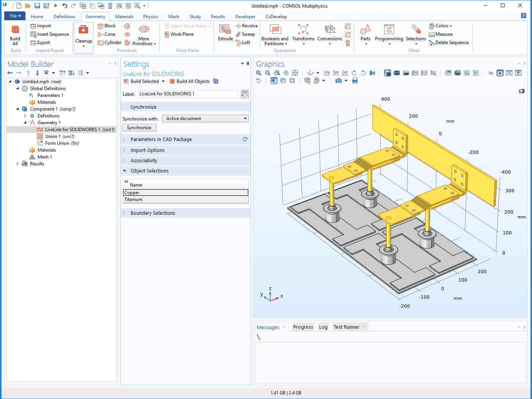
Task: Open the camera Image Snapshot icon
Action: tap(338, 81)
